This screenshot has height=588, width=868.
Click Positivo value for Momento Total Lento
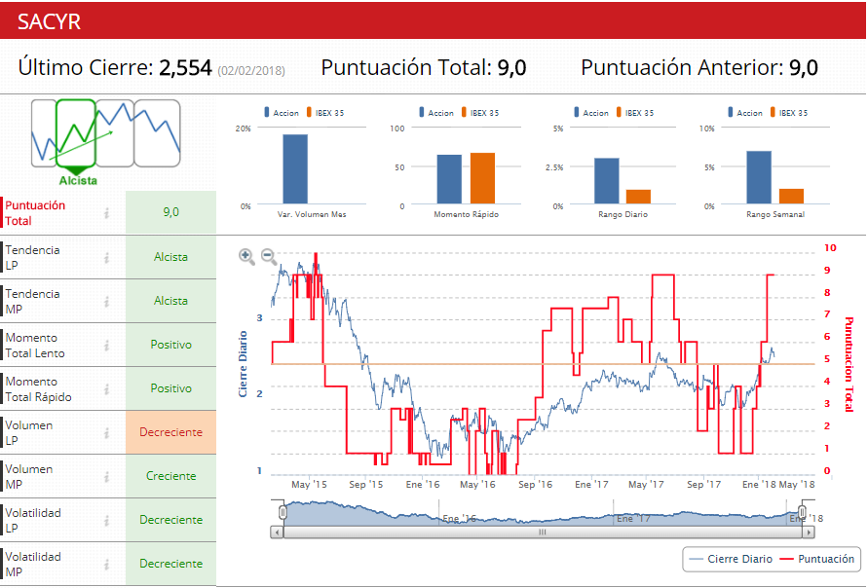(x=171, y=345)
